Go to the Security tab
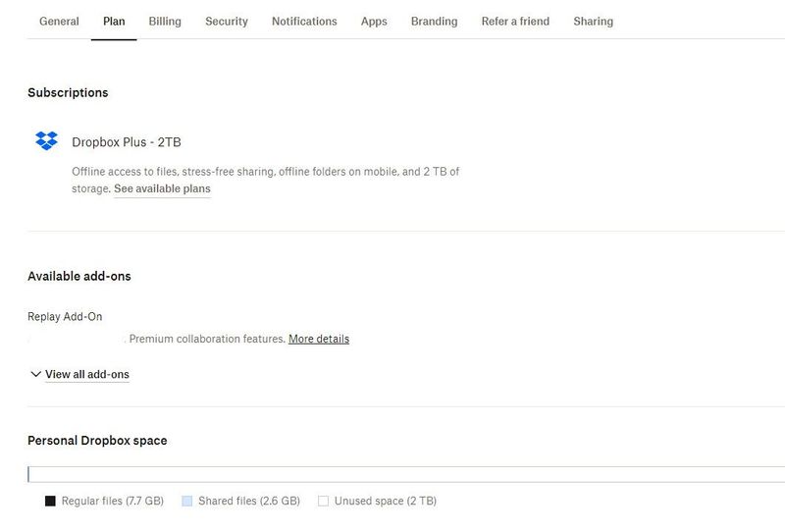 tap(227, 21)
